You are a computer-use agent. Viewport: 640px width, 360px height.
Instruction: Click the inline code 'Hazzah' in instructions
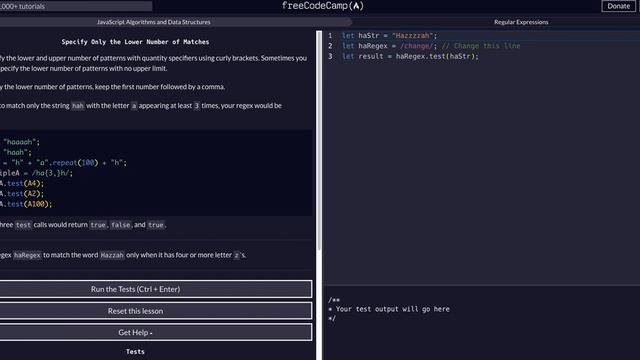pyautogui.click(x=112, y=255)
